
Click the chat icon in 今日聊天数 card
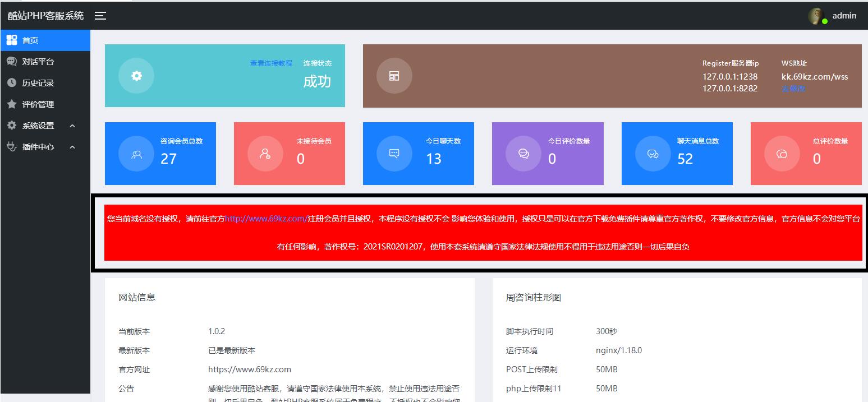click(x=394, y=154)
